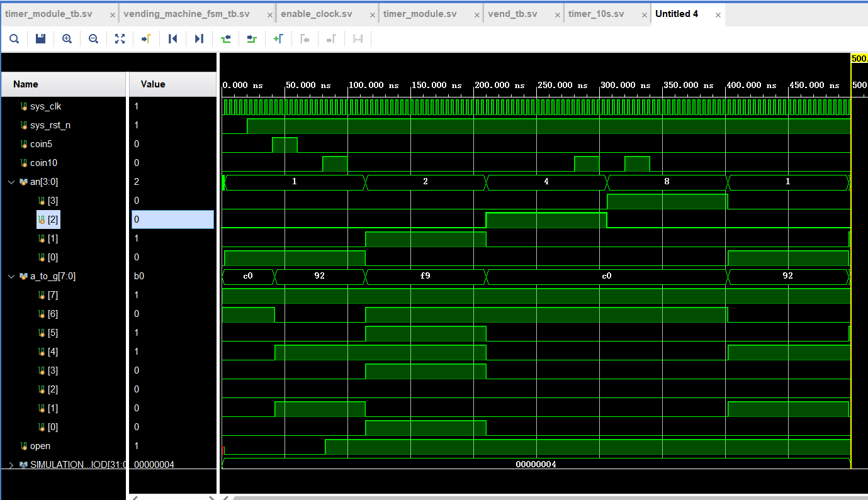Viewport: 868px width, 500px height.
Task: Select the sys_rst_n signal
Action: point(50,125)
